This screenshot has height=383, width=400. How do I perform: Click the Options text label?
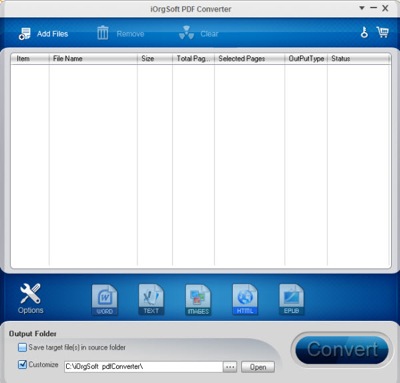click(31, 310)
